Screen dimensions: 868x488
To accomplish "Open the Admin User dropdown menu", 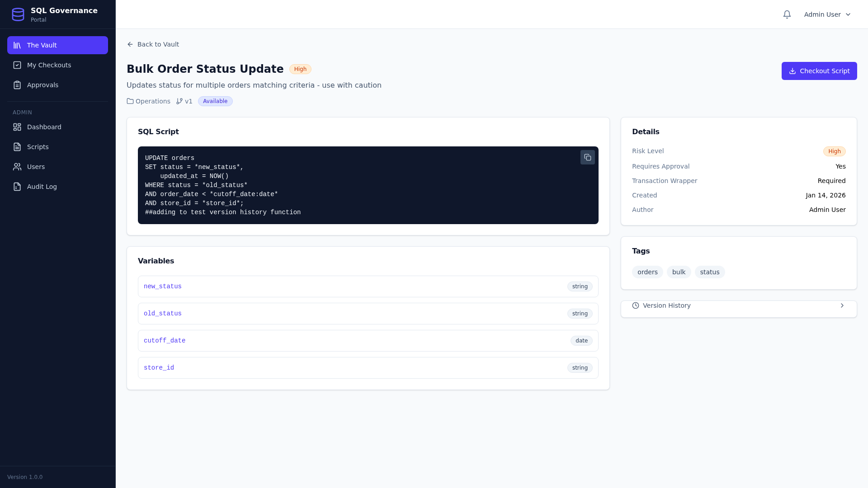I will [827, 14].
